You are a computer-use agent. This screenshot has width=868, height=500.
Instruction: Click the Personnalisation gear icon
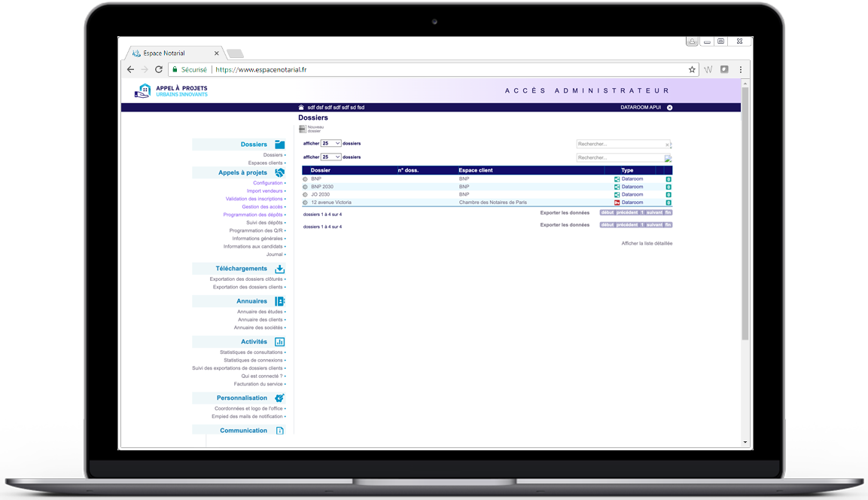click(x=279, y=398)
